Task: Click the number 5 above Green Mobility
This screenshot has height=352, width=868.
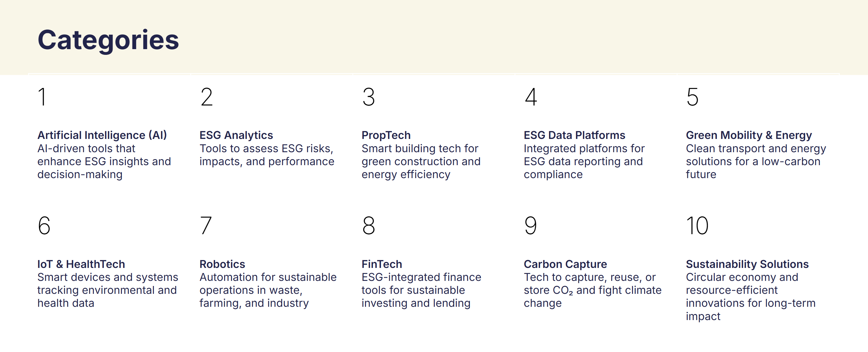Action: click(692, 96)
